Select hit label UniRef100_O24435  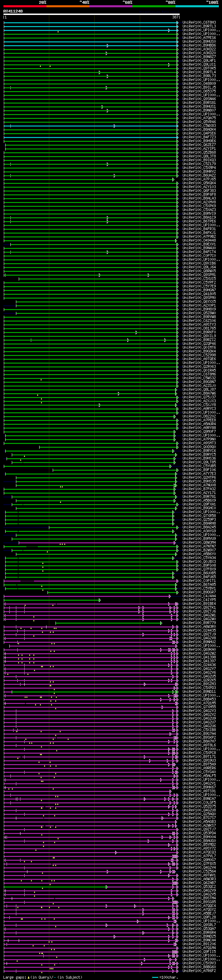(199, 631)
